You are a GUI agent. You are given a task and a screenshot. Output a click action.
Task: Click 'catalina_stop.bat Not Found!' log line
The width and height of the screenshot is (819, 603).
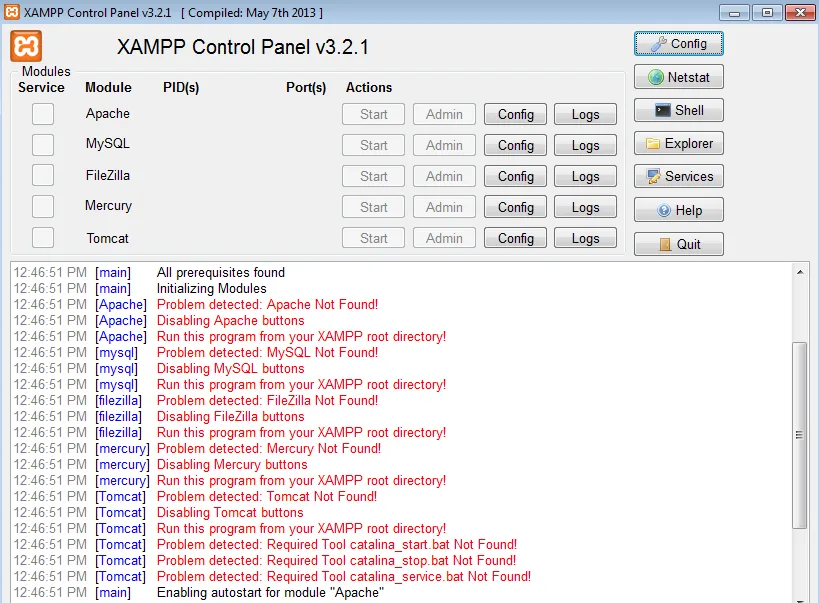[x=336, y=560]
